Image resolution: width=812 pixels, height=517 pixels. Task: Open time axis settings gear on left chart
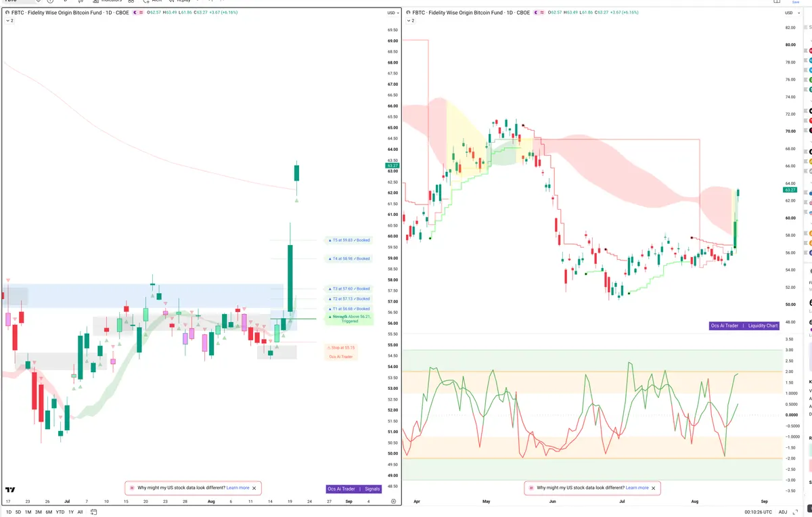click(x=394, y=501)
